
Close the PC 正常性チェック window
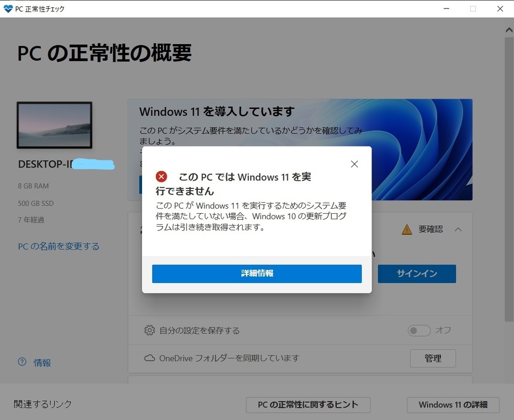[x=500, y=9]
